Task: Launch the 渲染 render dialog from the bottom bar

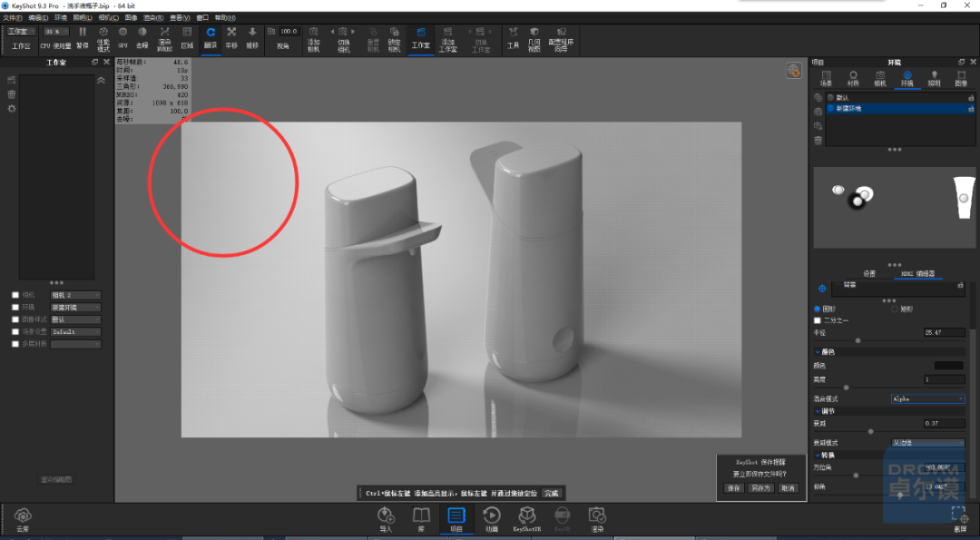Action: click(597, 519)
